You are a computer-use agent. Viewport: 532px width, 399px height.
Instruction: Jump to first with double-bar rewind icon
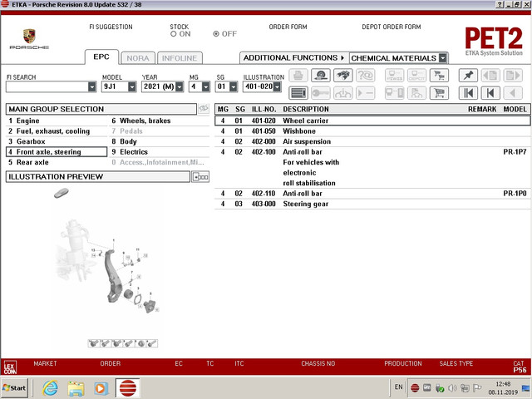[468, 93]
